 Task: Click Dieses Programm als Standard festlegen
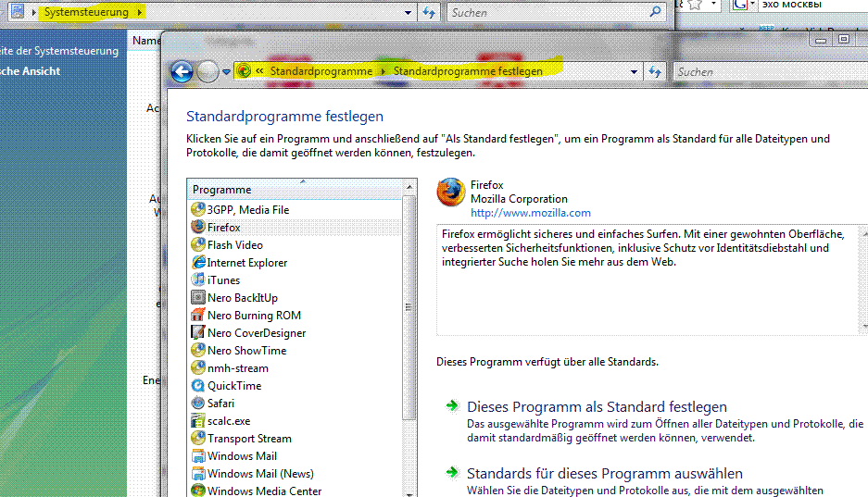(597, 407)
